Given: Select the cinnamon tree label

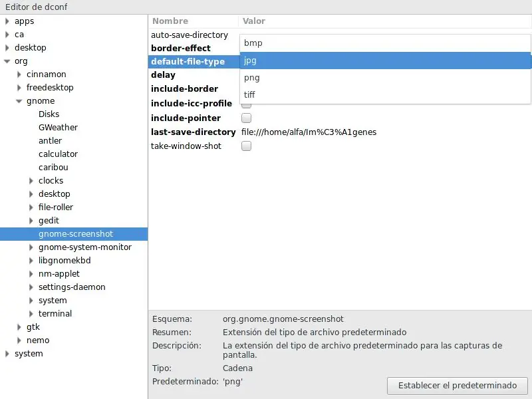Looking at the screenshot, I should tap(46, 74).
